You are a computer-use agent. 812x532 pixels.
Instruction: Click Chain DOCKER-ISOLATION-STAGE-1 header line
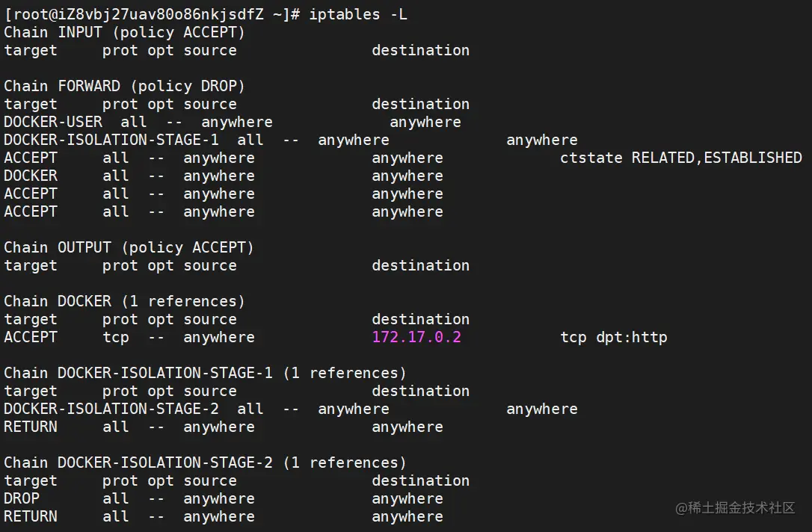coord(205,373)
